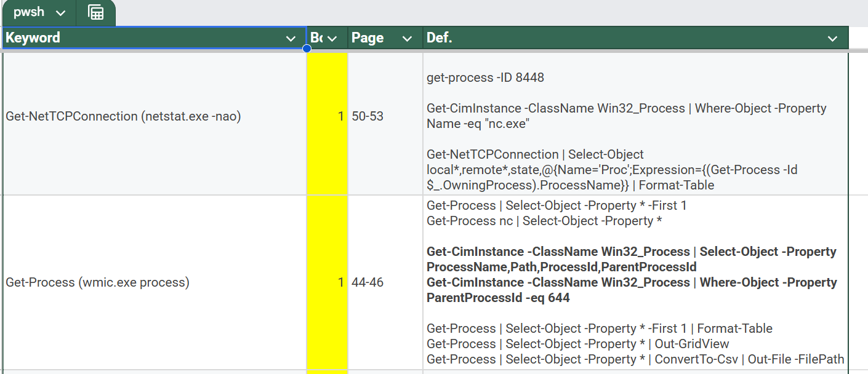This screenshot has width=868, height=374.
Task: Select the Keyword header cell text
Action: 33,38
